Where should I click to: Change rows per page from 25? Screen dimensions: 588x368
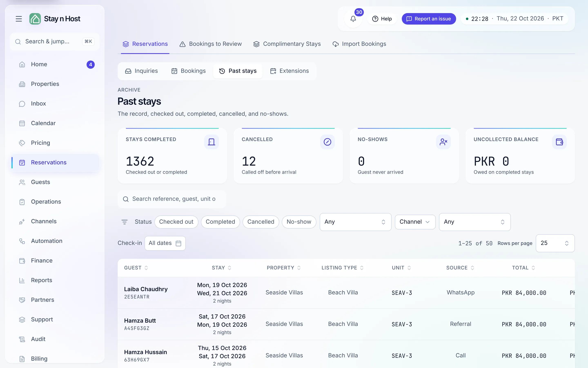[x=555, y=243]
